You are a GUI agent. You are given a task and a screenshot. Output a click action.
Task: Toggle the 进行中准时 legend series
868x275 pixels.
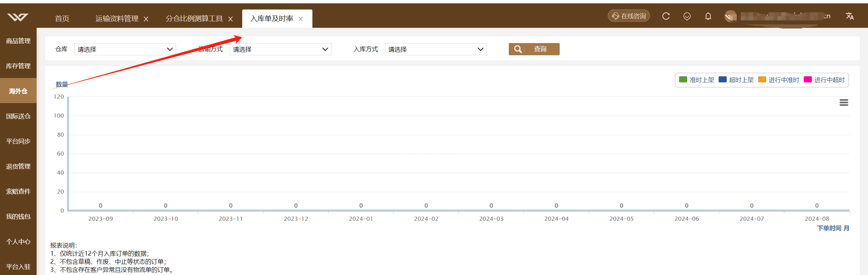point(778,80)
